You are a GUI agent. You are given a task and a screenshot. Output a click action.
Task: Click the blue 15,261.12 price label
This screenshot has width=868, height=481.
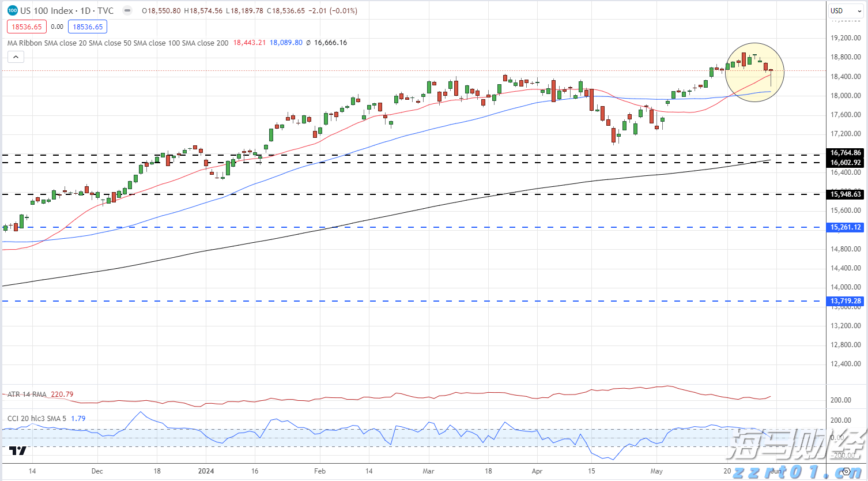[x=846, y=227]
